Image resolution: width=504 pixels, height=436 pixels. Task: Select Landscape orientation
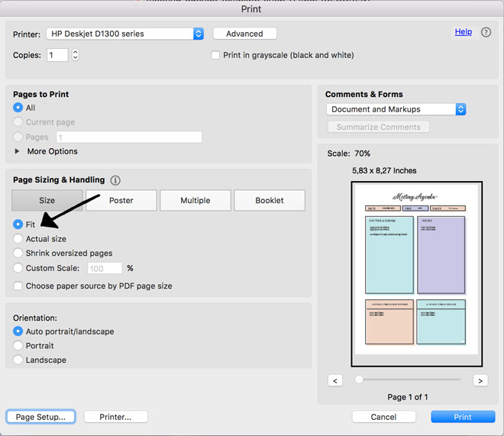(19, 360)
